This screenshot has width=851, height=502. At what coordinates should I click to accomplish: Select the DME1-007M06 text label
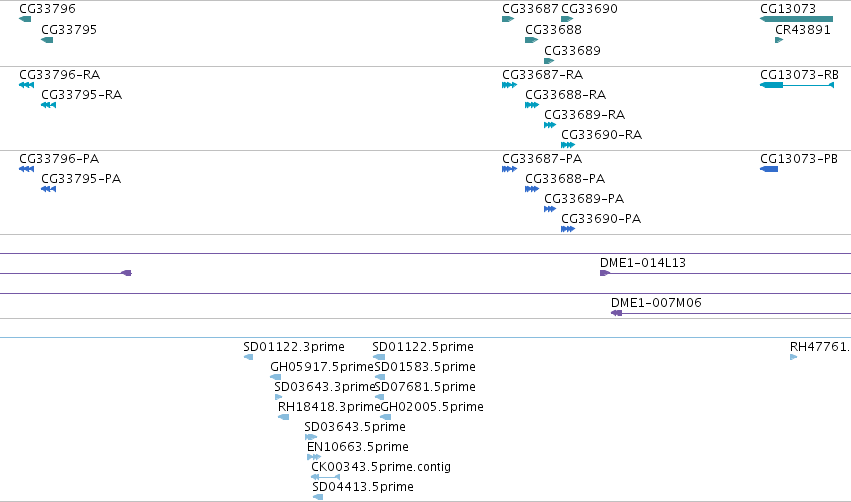point(656,303)
